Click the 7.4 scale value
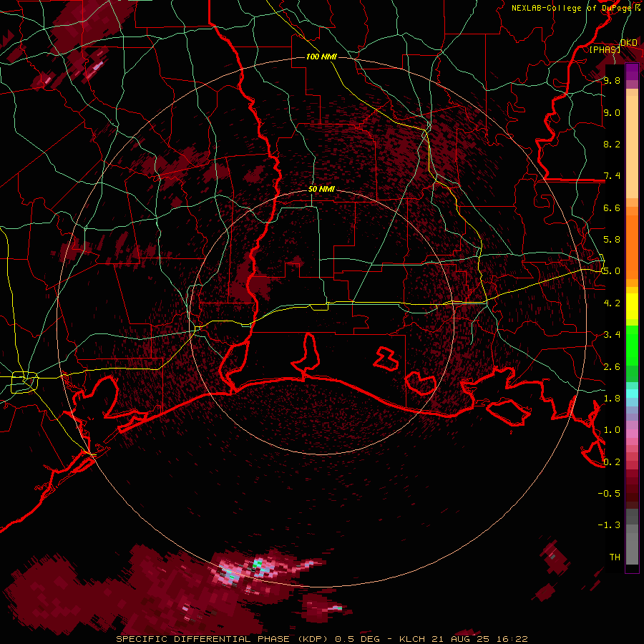Screen dimensions: 644x644 click(x=612, y=176)
